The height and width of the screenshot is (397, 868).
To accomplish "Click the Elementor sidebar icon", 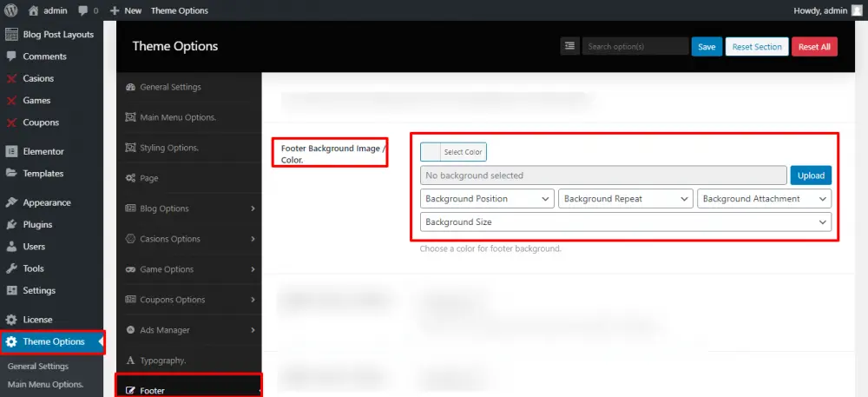I will pos(11,151).
